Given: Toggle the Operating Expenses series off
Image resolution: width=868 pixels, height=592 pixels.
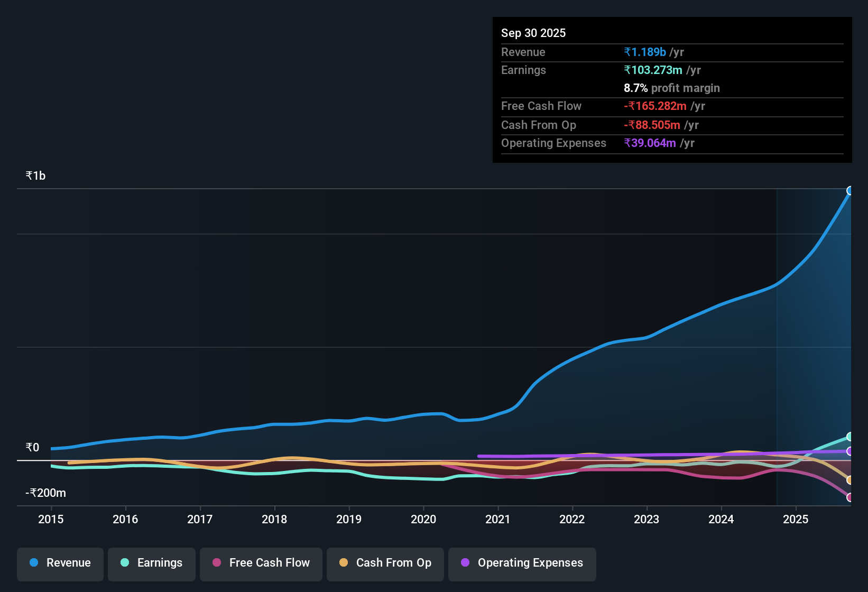Looking at the screenshot, I should coord(522,563).
